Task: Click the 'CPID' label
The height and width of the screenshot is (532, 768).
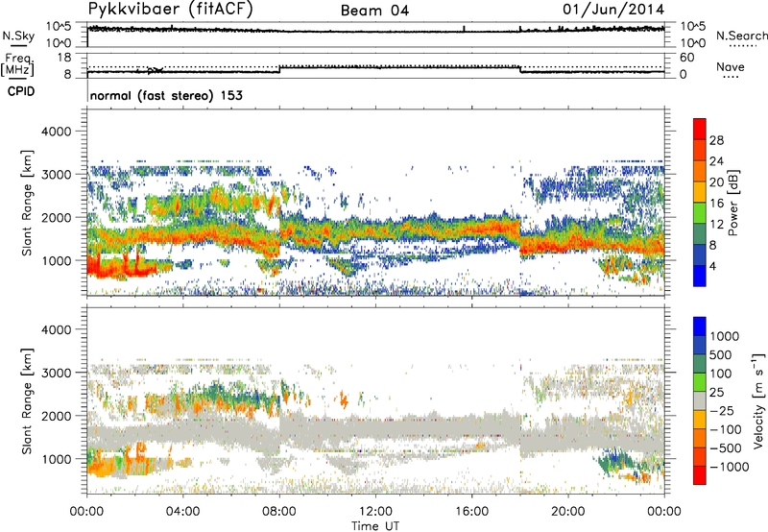Action: (x=21, y=91)
